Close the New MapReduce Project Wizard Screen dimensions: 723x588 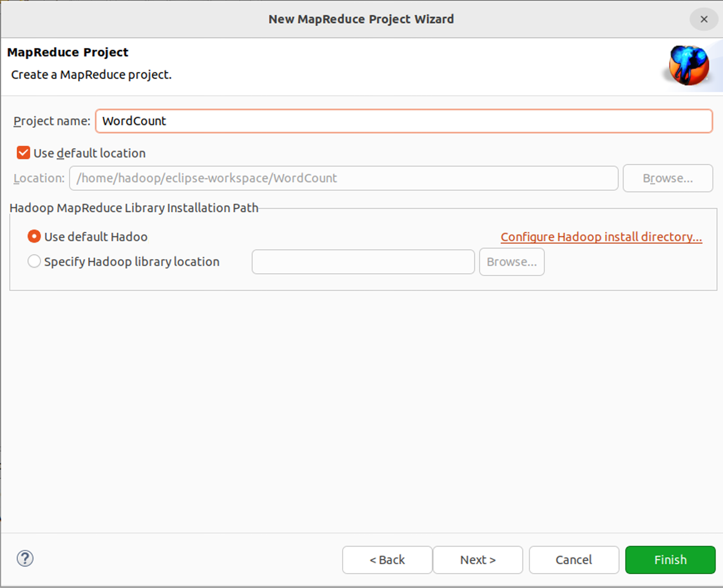[704, 19]
